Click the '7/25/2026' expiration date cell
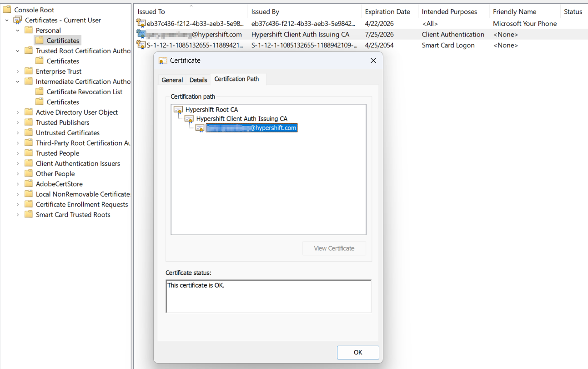Image resolution: width=588 pixels, height=369 pixels. 379,34
